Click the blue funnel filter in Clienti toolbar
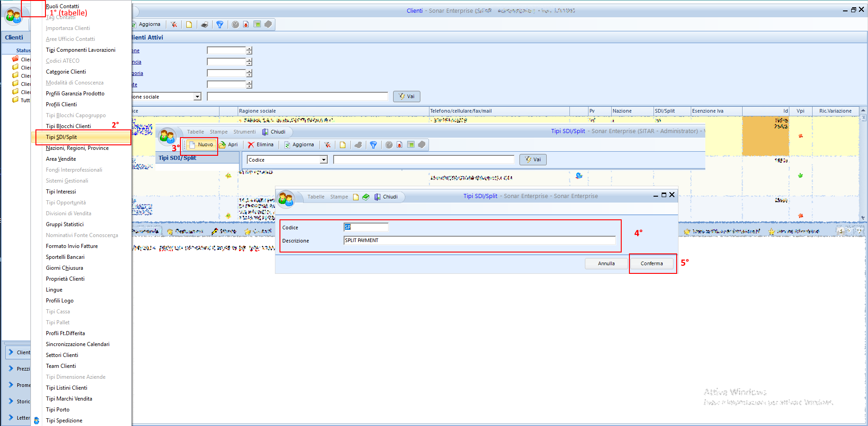The height and width of the screenshot is (426, 868). point(220,25)
